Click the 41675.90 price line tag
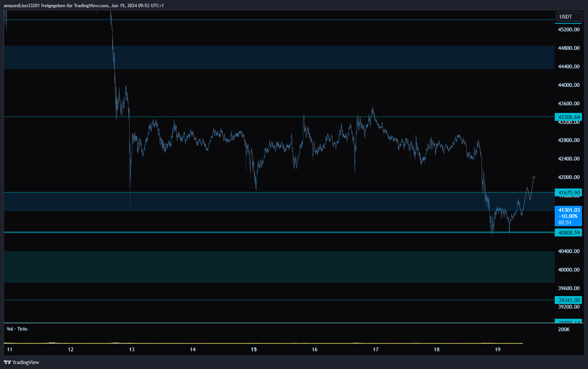The width and height of the screenshot is (588, 369). coord(568,193)
